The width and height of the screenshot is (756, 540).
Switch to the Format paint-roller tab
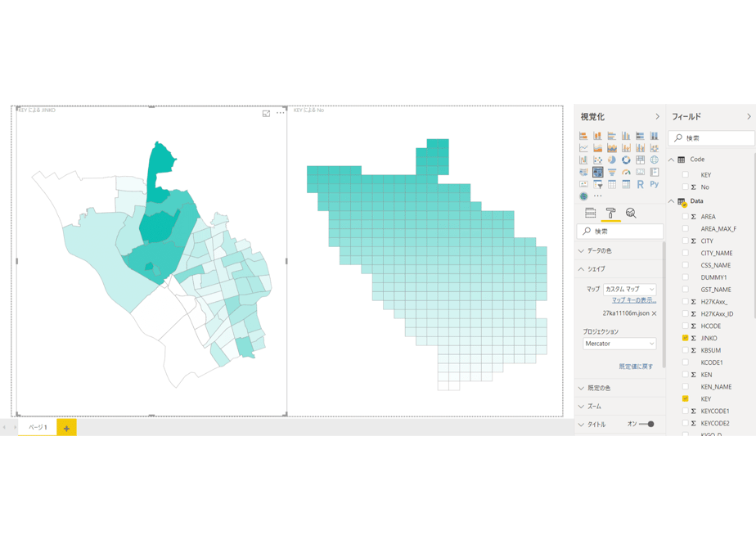[x=610, y=213]
